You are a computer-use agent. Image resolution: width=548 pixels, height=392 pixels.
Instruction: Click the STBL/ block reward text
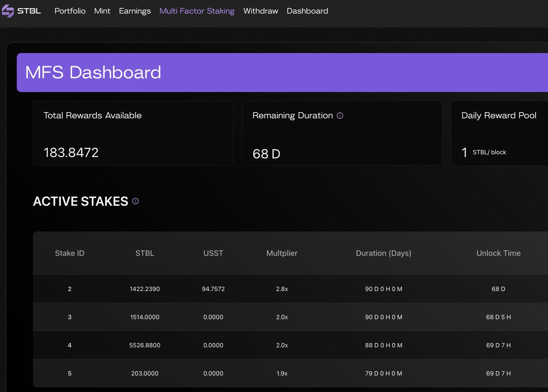[x=490, y=152]
